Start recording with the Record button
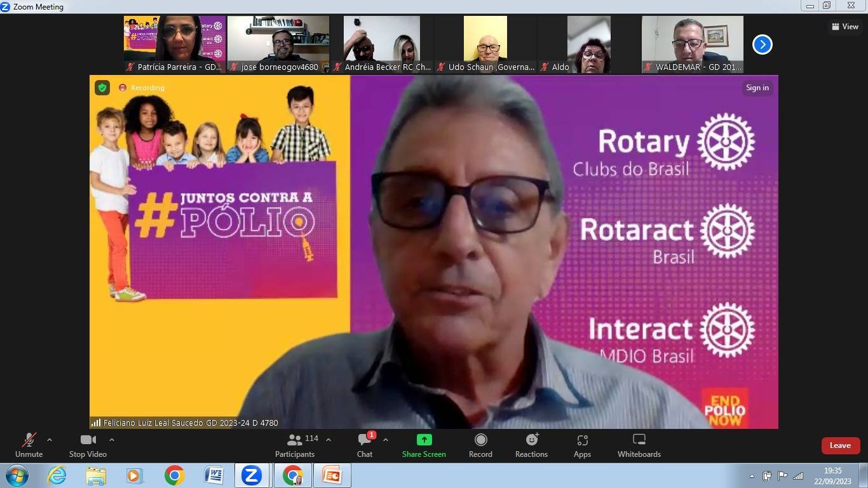Image resolution: width=868 pixels, height=488 pixels. coord(480,445)
